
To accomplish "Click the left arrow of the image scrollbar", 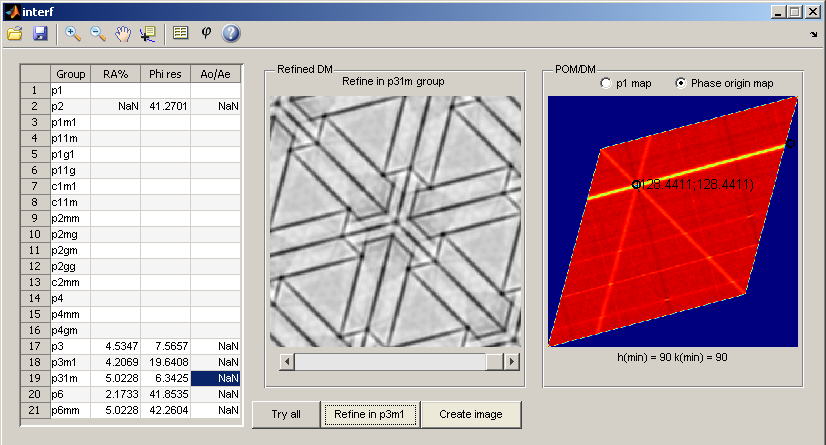I will [x=287, y=361].
